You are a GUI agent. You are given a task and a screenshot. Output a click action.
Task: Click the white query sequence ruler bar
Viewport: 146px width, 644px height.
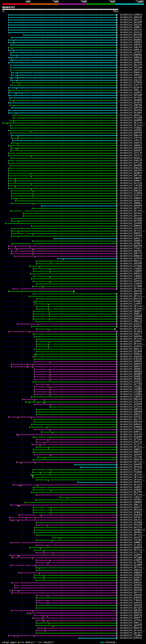pos(60,10)
